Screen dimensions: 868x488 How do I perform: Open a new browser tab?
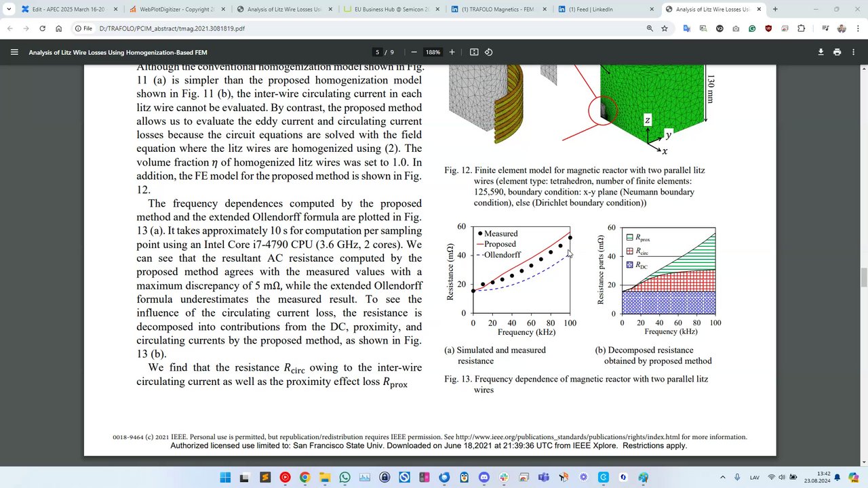click(775, 9)
